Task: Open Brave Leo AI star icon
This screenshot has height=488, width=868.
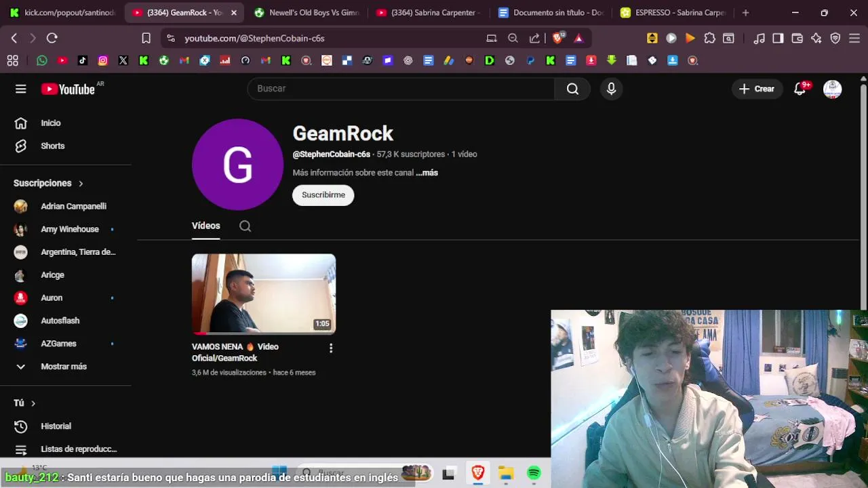Action: (816, 38)
